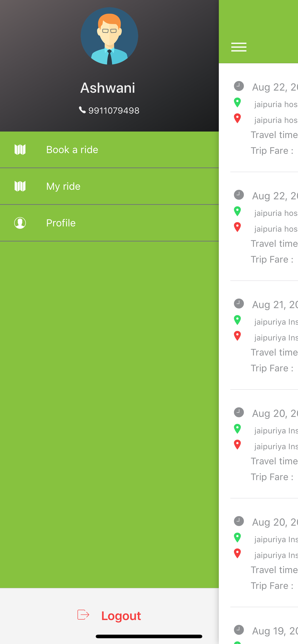The image size is (298, 644).
Task: Click the user icon beside Profile
Action: click(x=20, y=223)
